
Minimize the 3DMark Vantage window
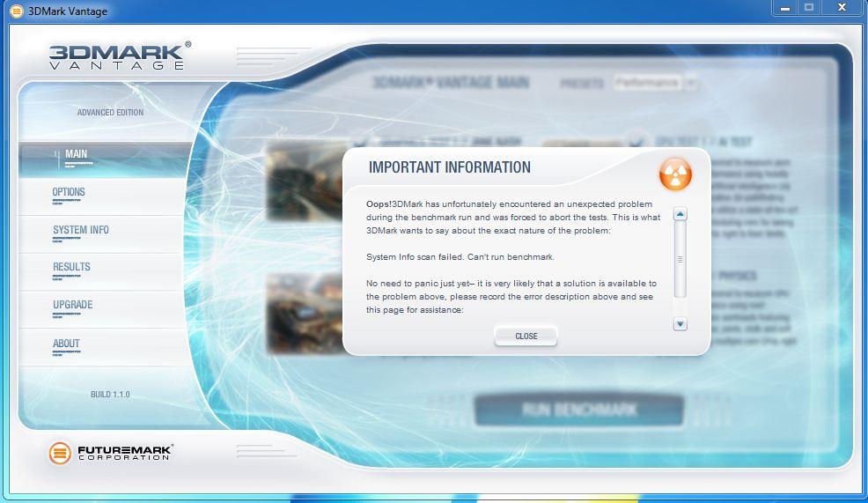tap(785, 8)
